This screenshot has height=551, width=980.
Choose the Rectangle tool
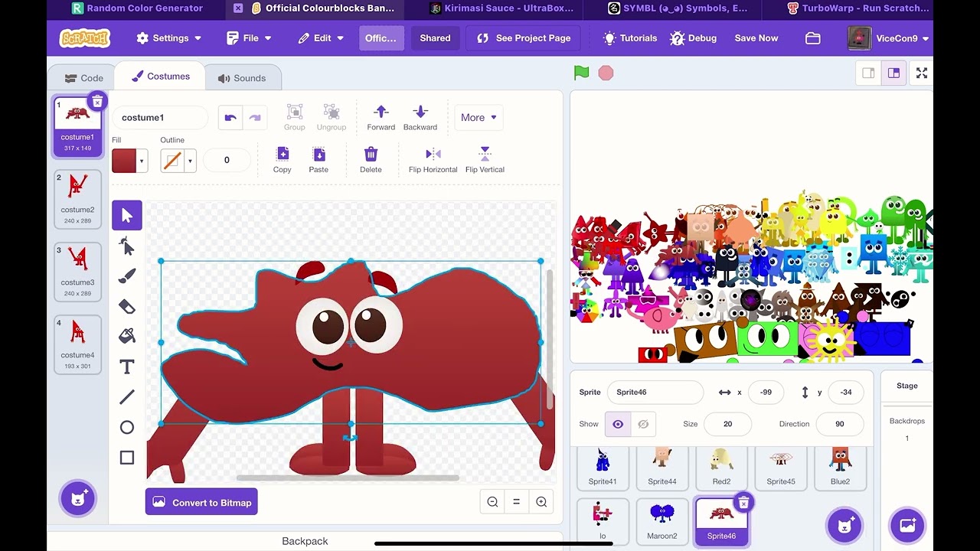(127, 458)
